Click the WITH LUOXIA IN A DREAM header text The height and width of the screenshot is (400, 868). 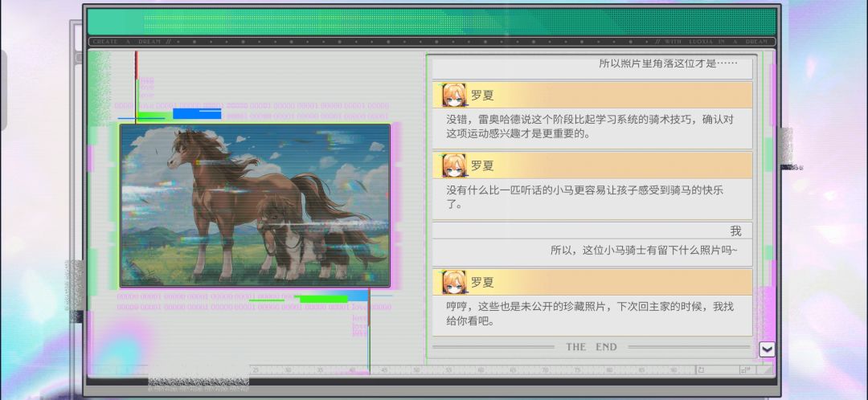point(715,42)
